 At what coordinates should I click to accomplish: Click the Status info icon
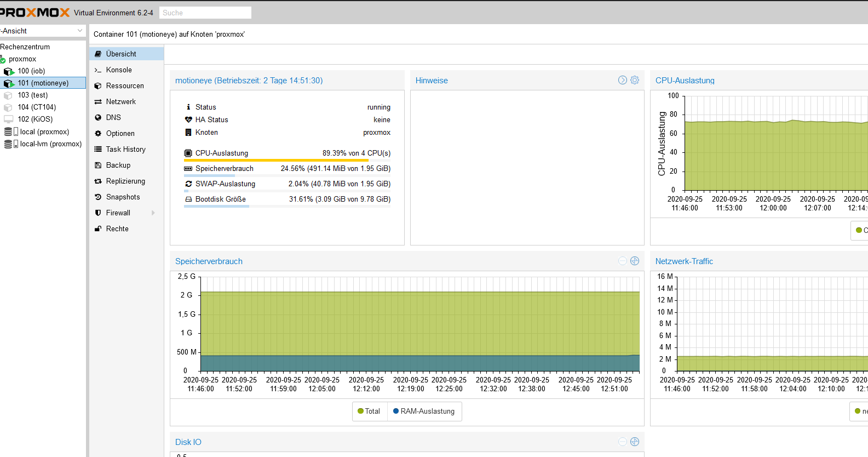[x=188, y=107]
